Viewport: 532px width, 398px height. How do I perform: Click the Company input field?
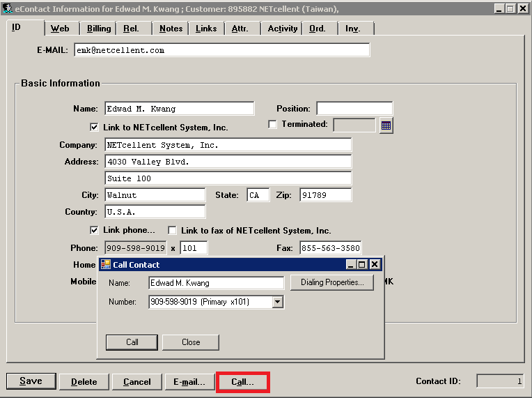228,145
